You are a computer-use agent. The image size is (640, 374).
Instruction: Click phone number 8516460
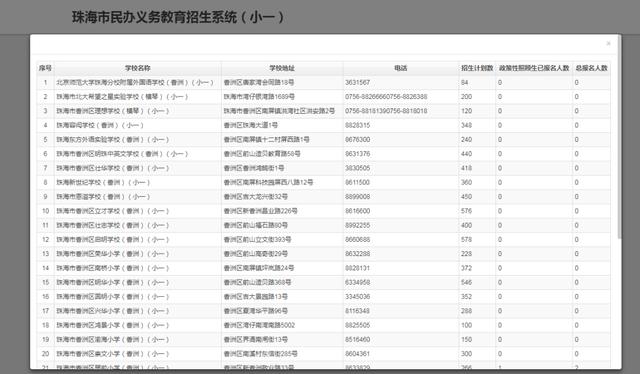click(x=358, y=340)
